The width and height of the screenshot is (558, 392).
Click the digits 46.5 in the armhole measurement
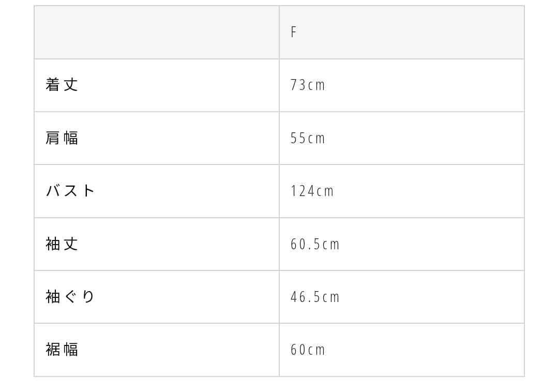coord(306,297)
